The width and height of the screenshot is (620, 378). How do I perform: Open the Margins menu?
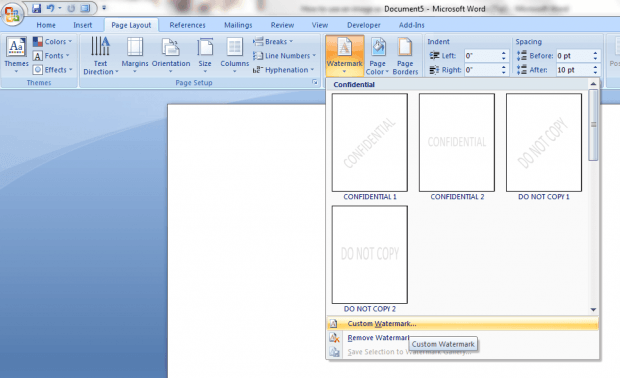pyautogui.click(x=134, y=55)
